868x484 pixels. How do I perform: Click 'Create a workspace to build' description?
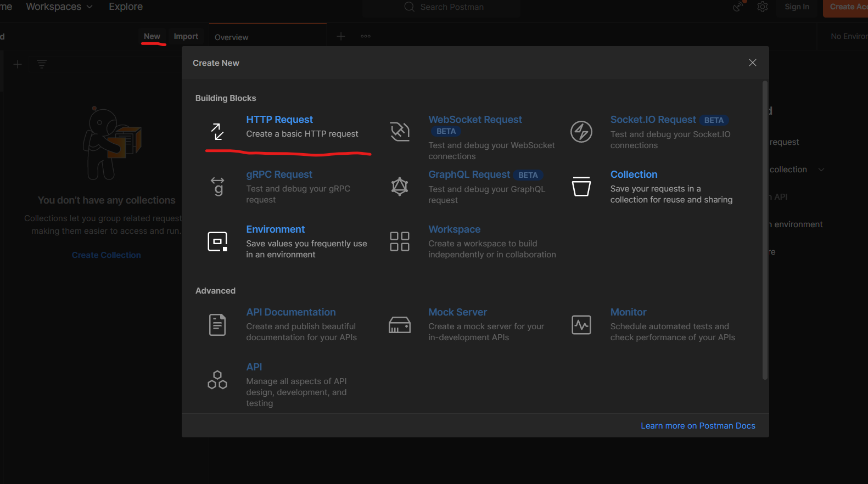(x=492, y=249)
